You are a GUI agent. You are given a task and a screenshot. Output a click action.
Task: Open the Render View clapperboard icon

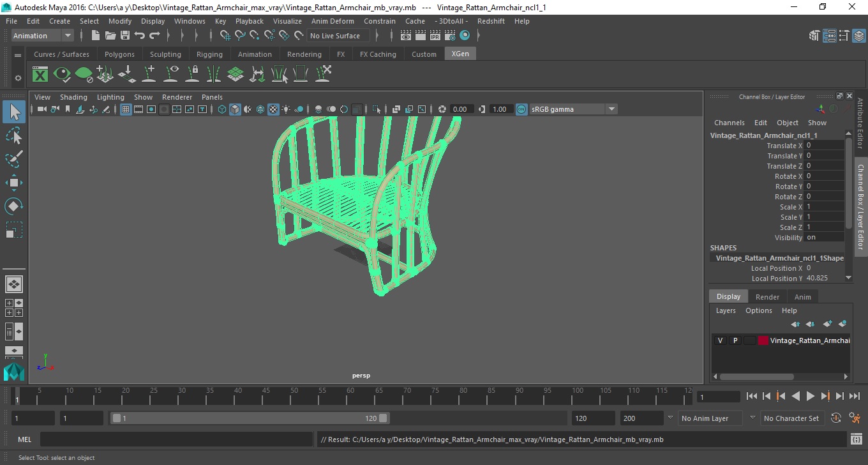point(406,36)
